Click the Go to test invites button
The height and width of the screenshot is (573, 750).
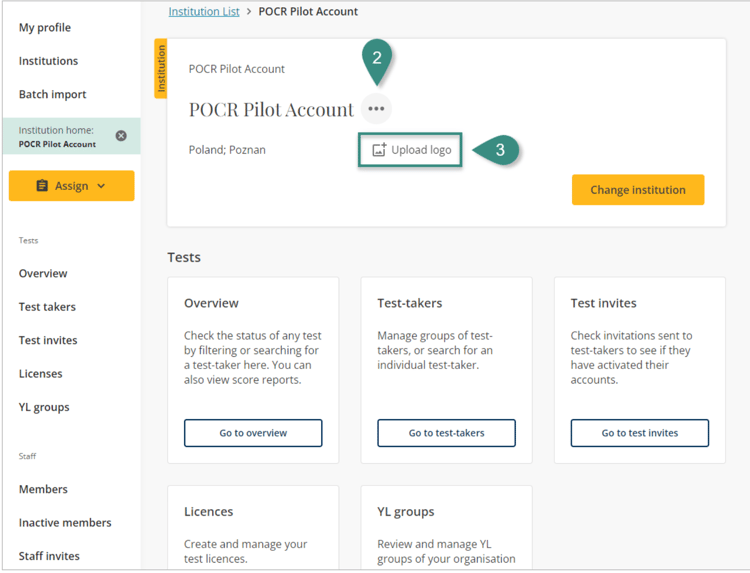pos(639,433)
